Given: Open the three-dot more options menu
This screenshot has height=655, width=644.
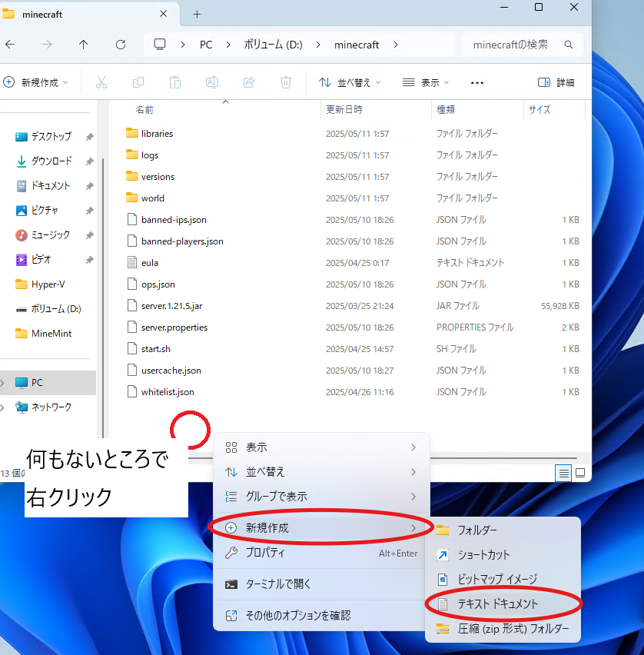Looking at the screenshot, I should (x=477, y=83).
